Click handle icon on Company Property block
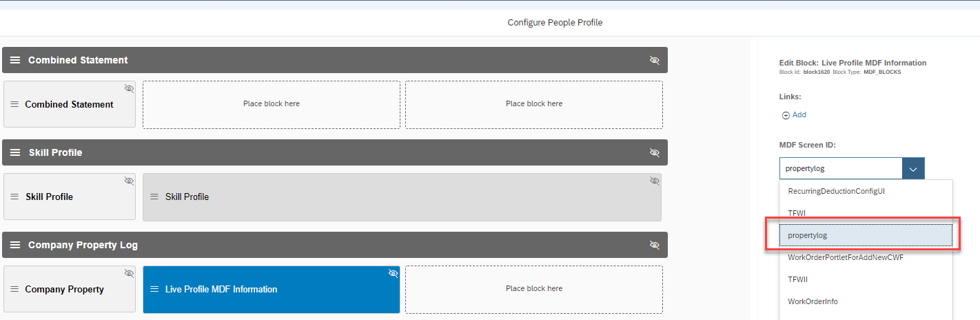The height and width of the screenshot is (320, 980). pos(14,289)
